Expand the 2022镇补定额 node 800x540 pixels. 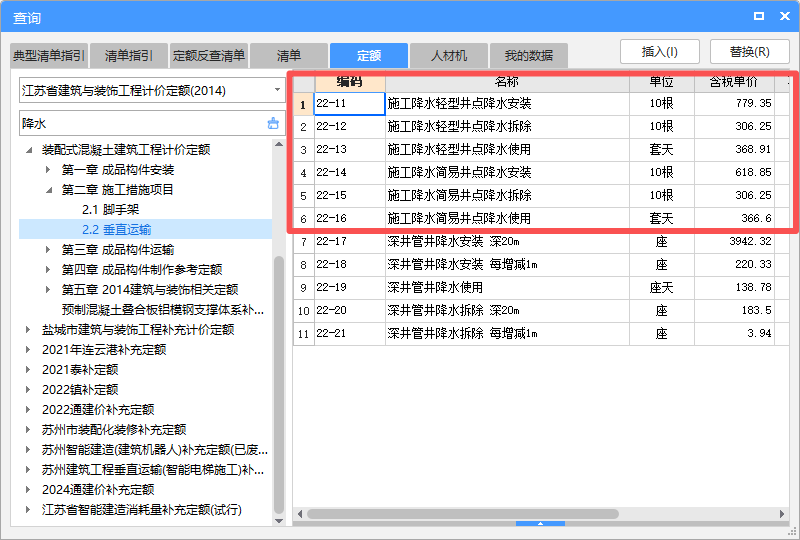coord(28,389)
